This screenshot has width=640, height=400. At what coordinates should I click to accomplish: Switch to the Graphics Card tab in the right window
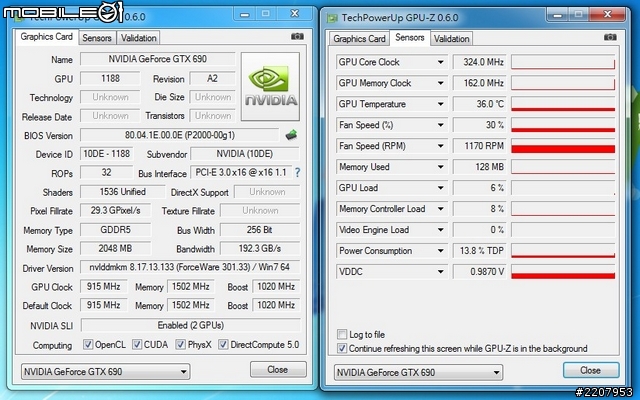(x=359, y=39)
